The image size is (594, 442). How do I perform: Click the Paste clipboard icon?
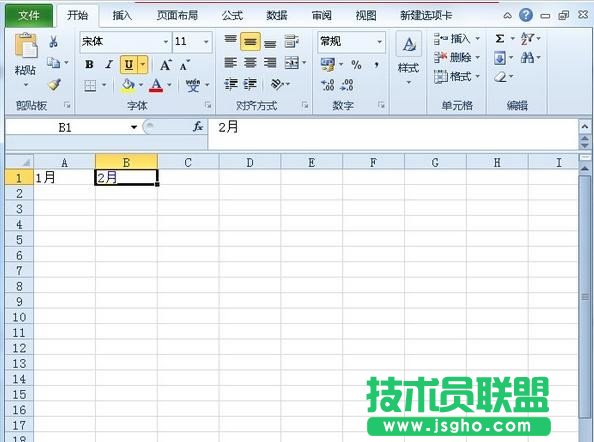pos(26,46)
